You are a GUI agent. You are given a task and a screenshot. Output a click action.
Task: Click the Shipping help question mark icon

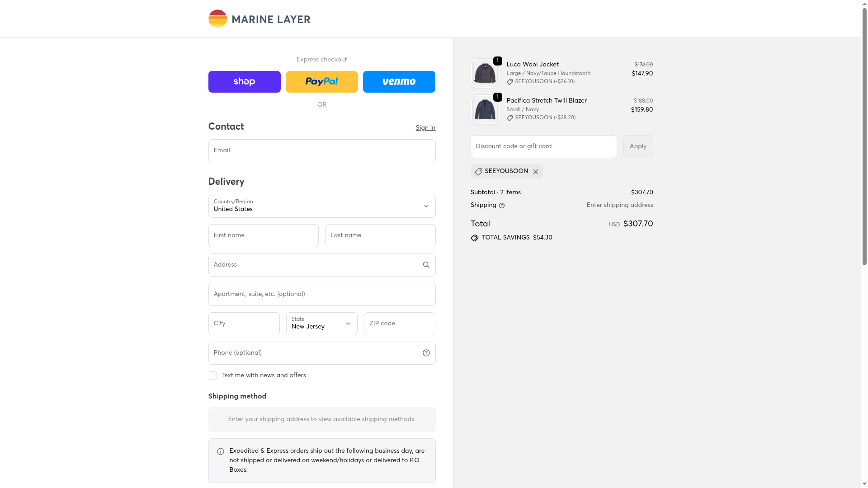coord(501,206)
